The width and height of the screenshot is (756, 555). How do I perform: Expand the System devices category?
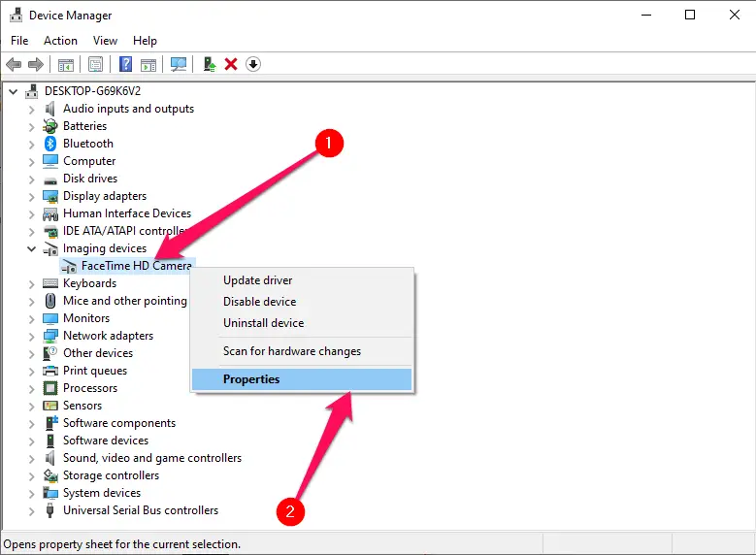coord(31,493)
